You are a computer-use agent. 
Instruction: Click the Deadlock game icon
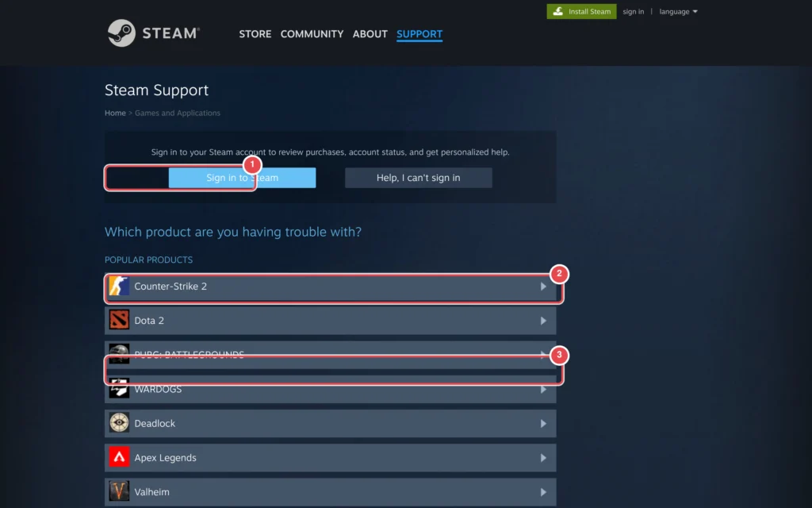pyautogui.click(x=119, y=423)
